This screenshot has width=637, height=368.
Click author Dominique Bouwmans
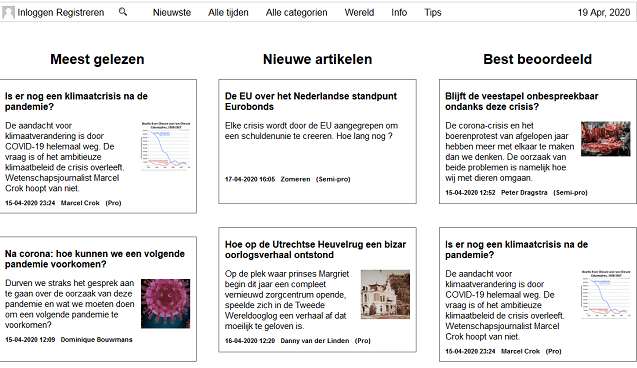click(x=96, y=339)
